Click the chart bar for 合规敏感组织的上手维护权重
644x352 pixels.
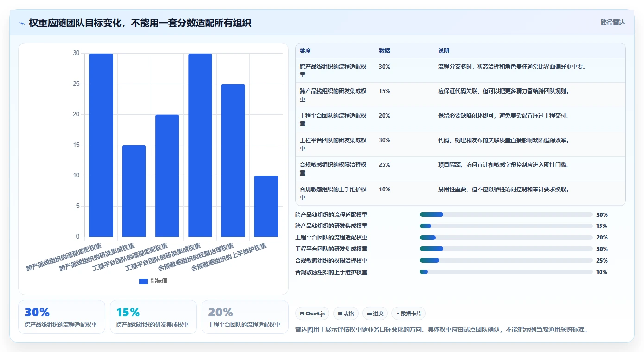pyautogui.click(x=266, y=207)
